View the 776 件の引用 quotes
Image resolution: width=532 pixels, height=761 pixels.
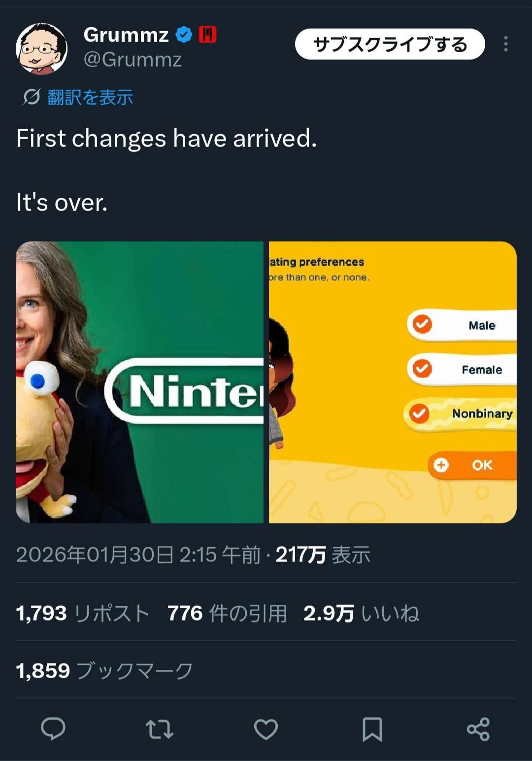tap(227, 614)
